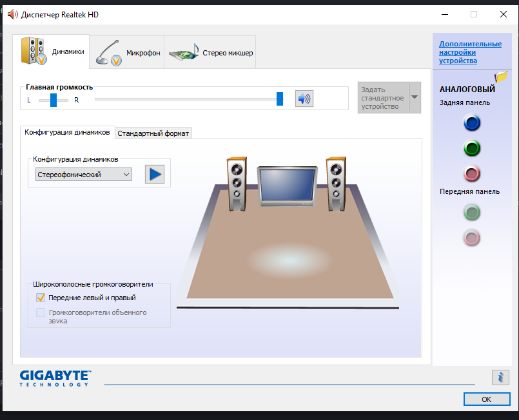Click the green rear panel audio jack
Screen dimensions: 519x420
472,148
